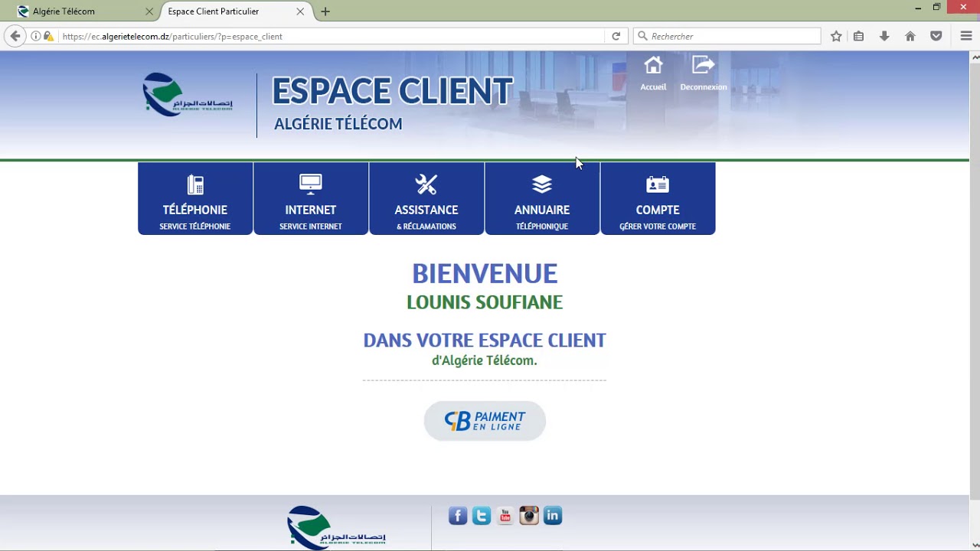Image resolution: width=980 pixels, height=551 pixels.
Task: Switch to the Algérie Télécom browser tab
Action: (x=85, y=11)
